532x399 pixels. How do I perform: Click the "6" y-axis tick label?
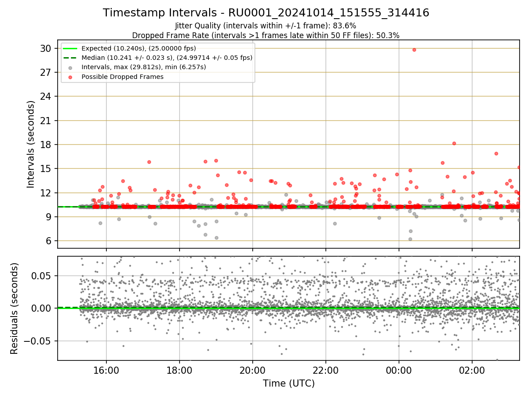tap(49, 241)
